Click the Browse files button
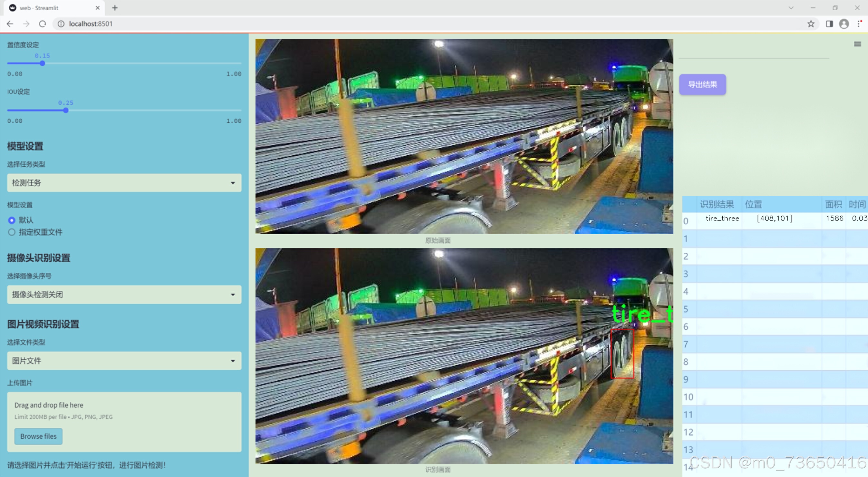868x477 pixels. 38,436
